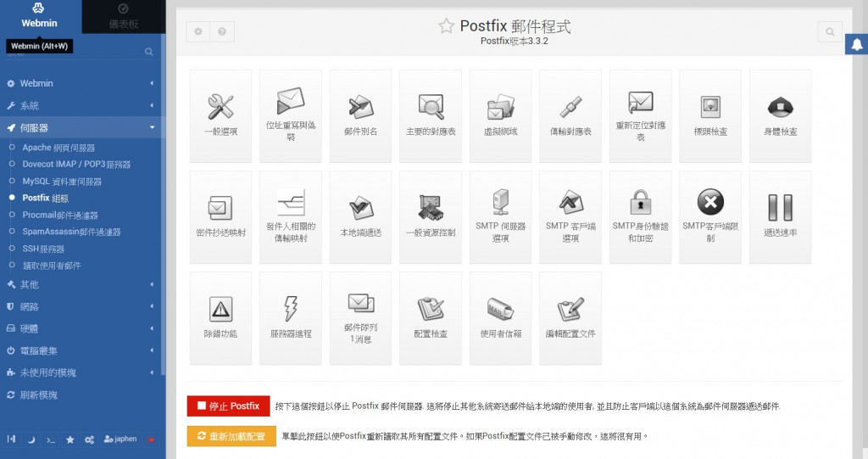The width and height of the screenshot is (868, 459).
Task: Open SpamAssassin郵件過濾器 in sidebar
Action: (x=71, y=232)
